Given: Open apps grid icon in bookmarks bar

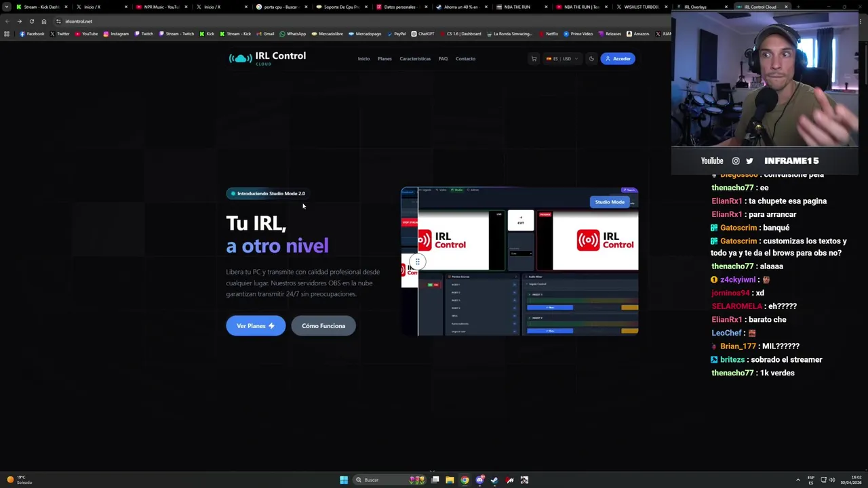Looking at the screenshot, I should point(7,34).
